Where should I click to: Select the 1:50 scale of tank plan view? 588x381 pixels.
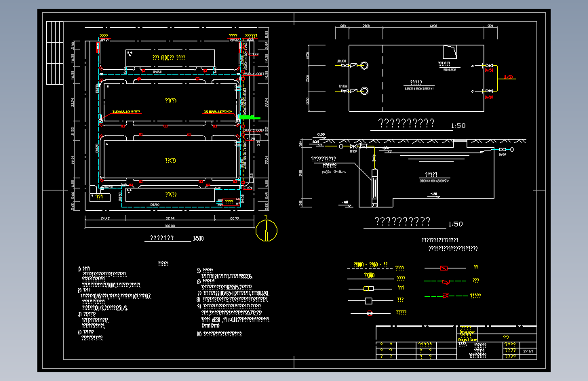pos(458,126)
